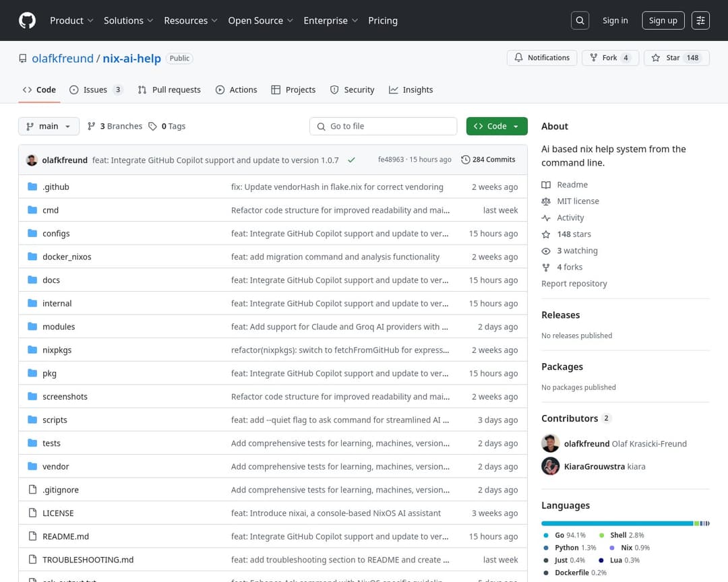Open the configs folder
Screen dimensions: 728x582
[x=56, y=234]
